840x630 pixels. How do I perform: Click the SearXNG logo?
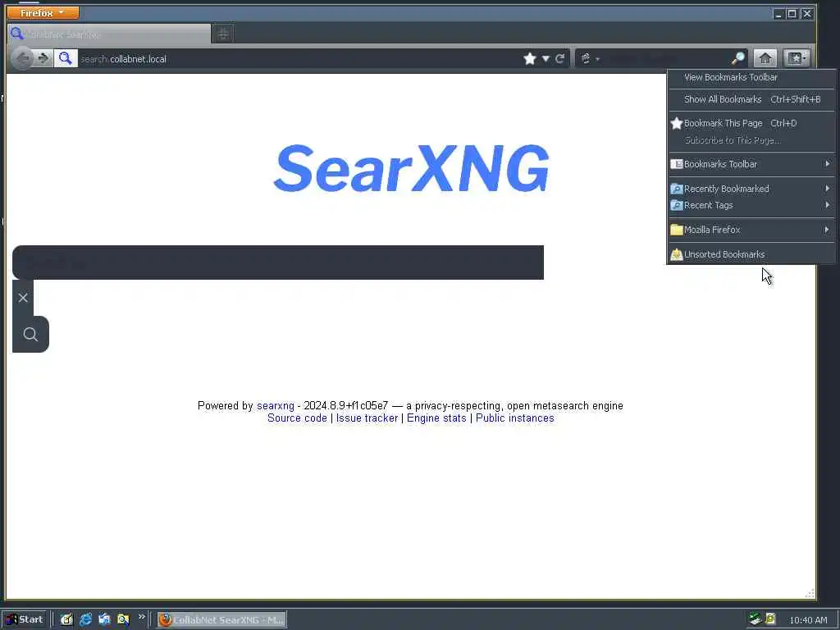click(412, 168)
